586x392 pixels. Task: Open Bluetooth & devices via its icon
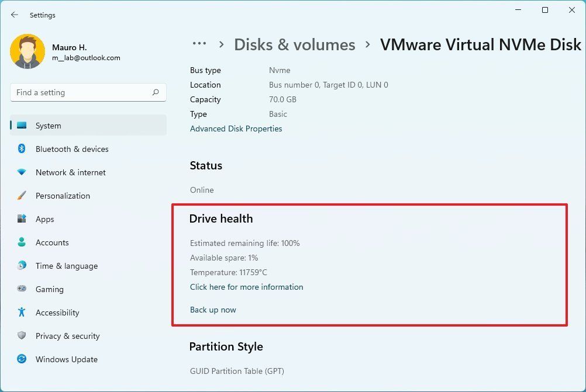[22, 149]
